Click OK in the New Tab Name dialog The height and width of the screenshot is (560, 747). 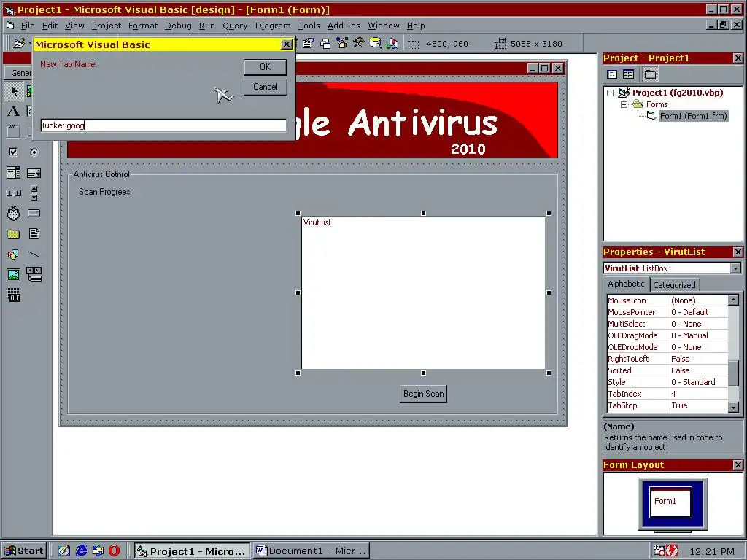pyautogui.click(x=266, y=67)
